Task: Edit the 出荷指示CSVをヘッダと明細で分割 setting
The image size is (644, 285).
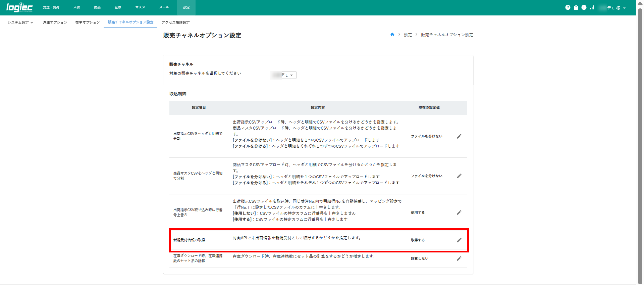Action: (x=459, y=136)
